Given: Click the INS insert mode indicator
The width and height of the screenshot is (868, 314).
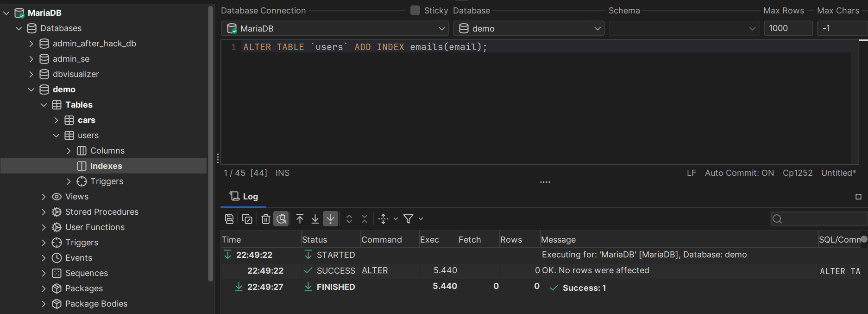Looking at the screenshot, I should (283, 173).
